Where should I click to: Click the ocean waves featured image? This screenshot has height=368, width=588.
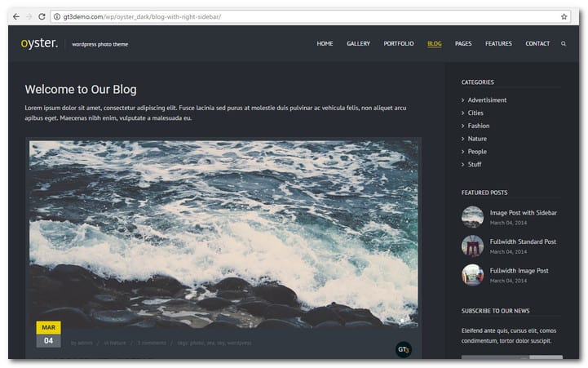point(223,234)
